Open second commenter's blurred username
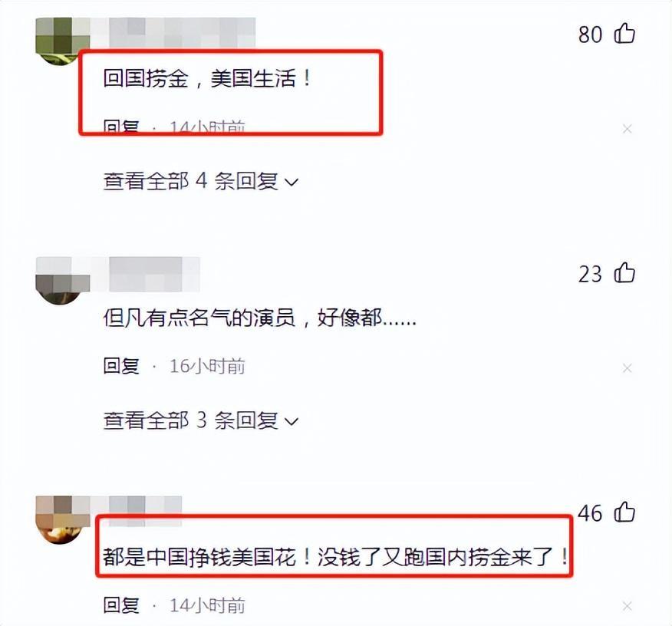Image resolution: width=672 pixels, height=626 pixels. (154, 274)
